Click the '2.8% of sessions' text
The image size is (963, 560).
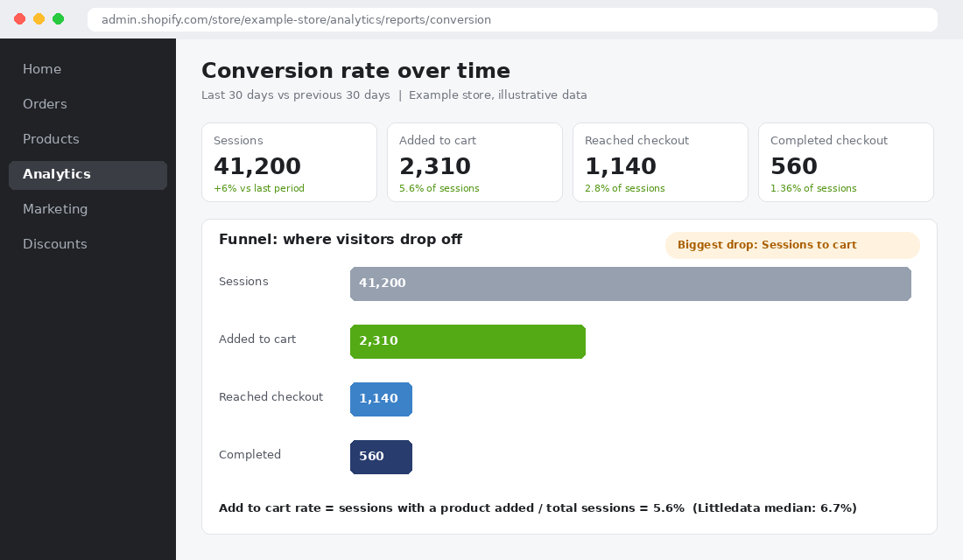coord(624,188)
